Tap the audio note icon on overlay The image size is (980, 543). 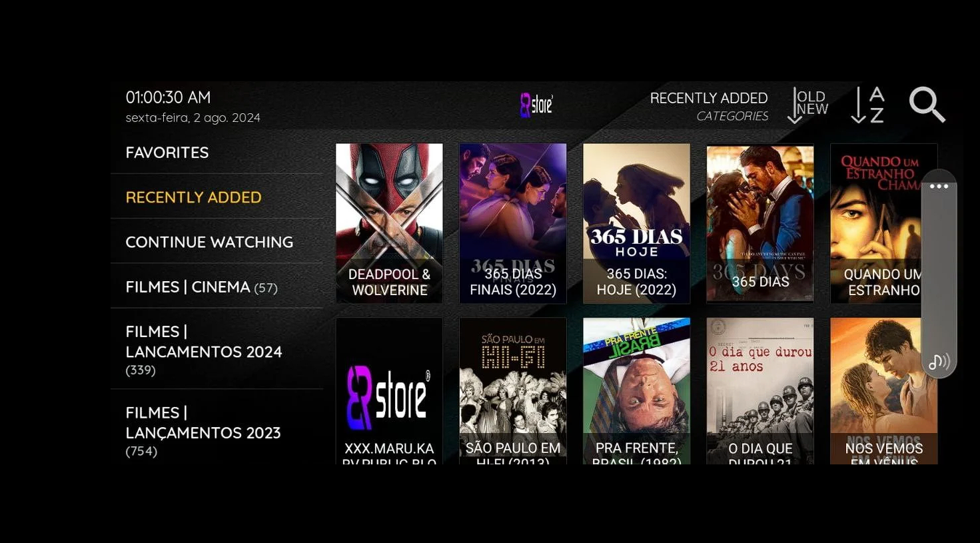(939, 362)
